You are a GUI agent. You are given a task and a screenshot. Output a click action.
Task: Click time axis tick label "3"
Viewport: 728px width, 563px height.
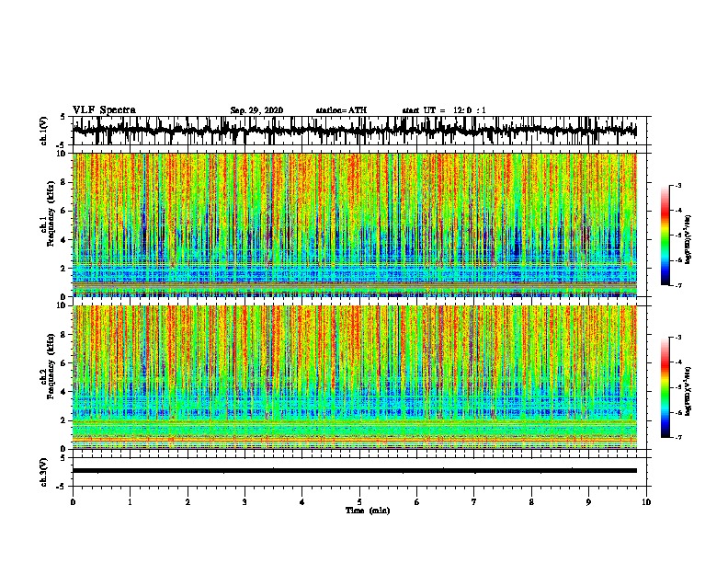click(x=245, y=502)
